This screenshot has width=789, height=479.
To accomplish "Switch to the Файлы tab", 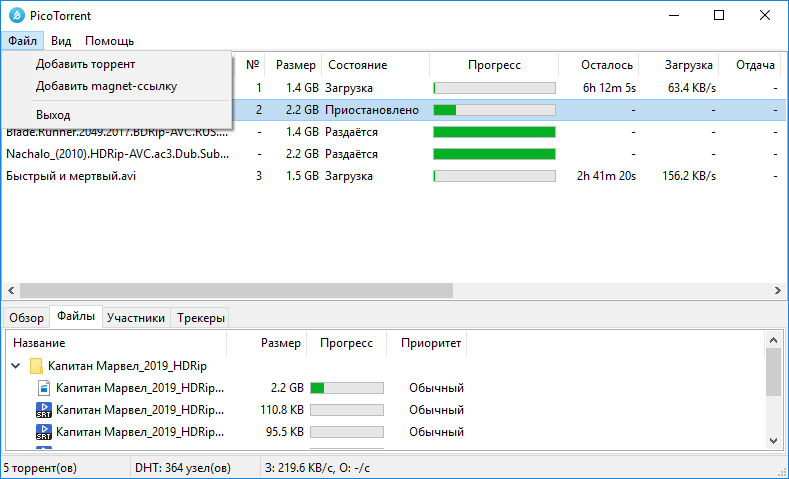I will [76, 316].
